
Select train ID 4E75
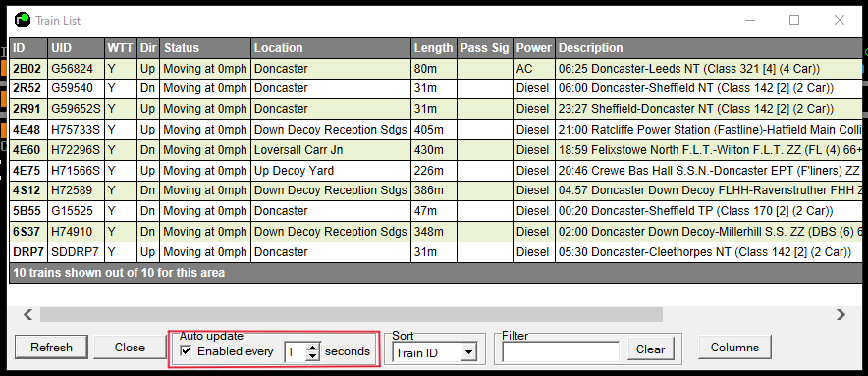pos(27,171)
